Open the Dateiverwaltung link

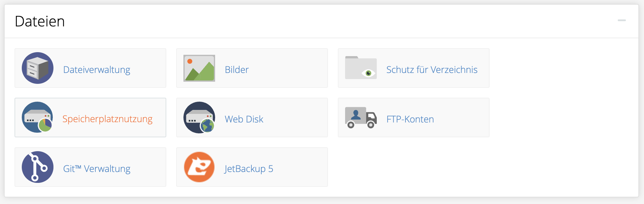(97, 70)
